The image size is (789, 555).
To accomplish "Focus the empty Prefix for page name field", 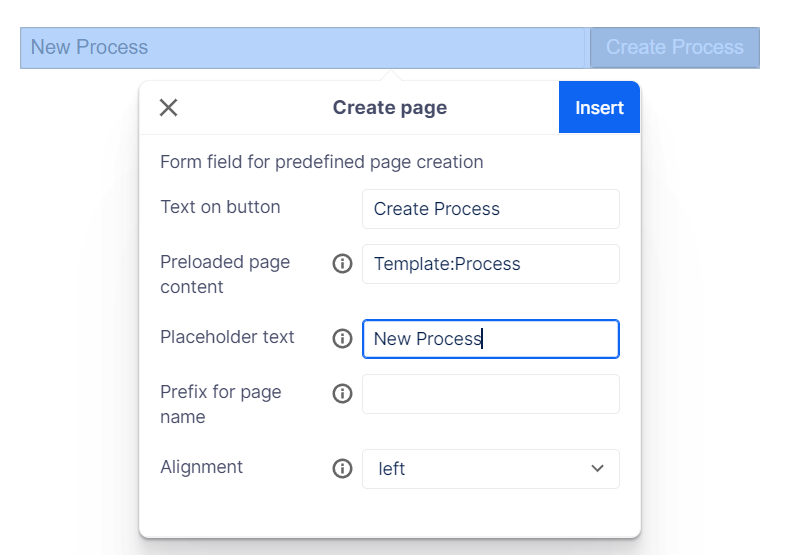I will click(x=490, y=394).
